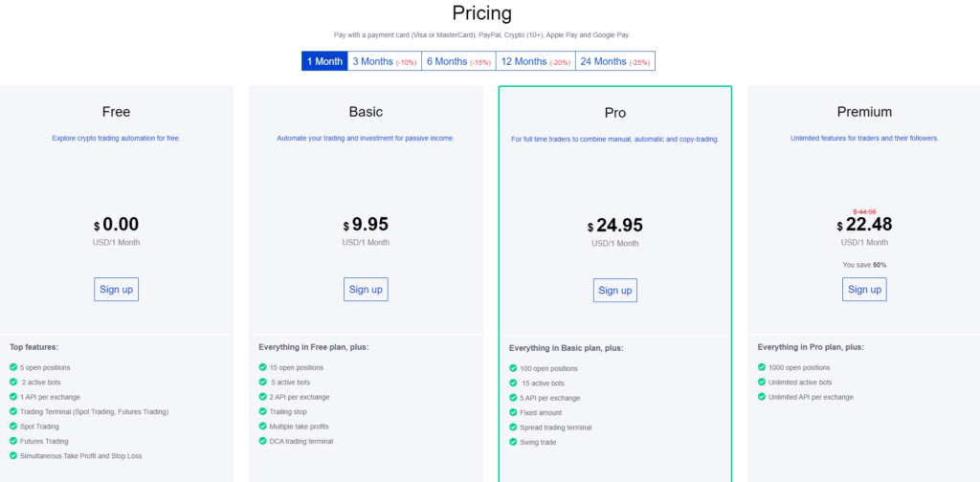Screen dimensions: 980x482
Task: Click checkmark icon beside '1000 open positions'
Action: (x=762, y=367)
